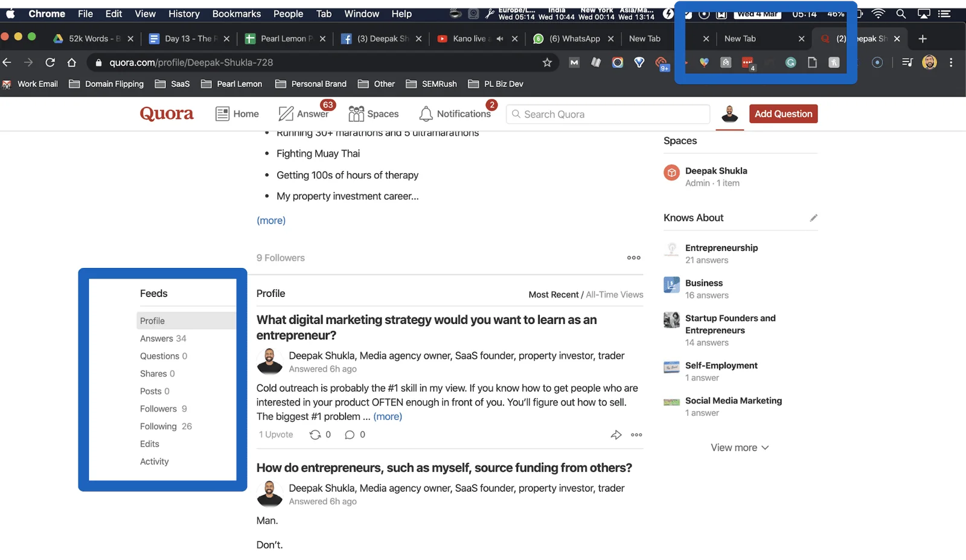Image resolution: width=966 pixels, height=560 pixels.
Task: Expand View more in Knows About
Action: pos(740,448)
